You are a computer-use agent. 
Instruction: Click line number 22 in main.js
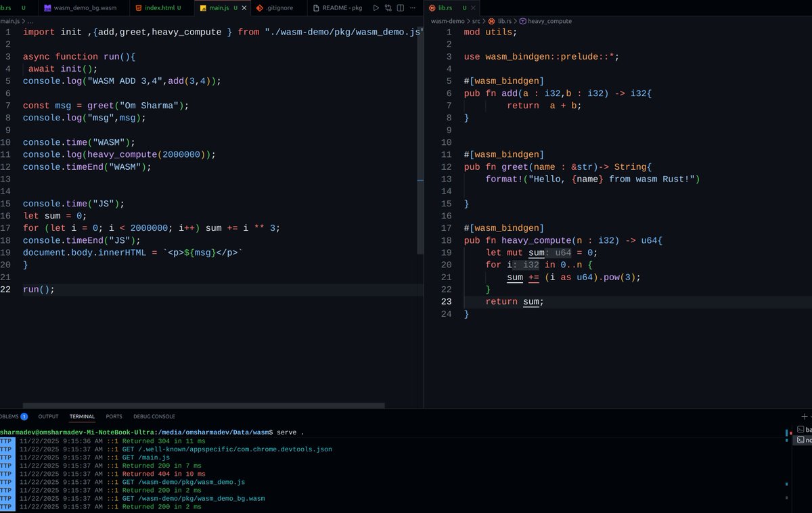(x=6, y=289)
